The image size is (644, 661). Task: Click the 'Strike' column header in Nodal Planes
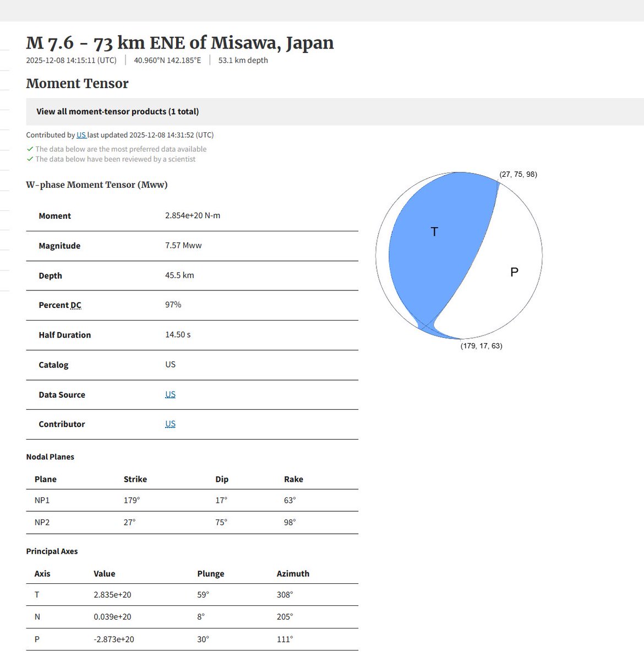pos(135,479)
